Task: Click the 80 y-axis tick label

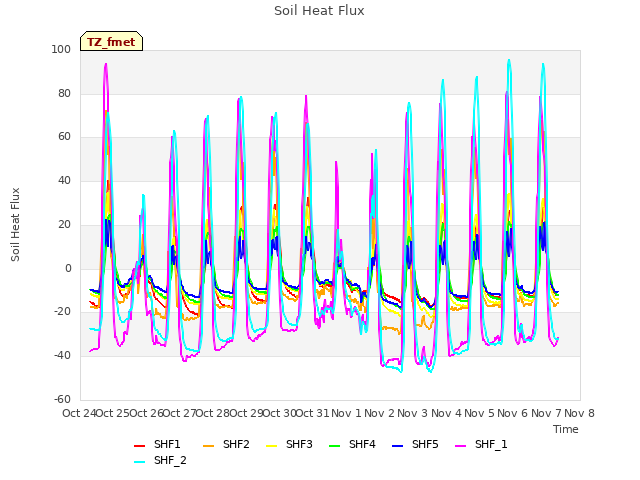Action: pos(64,93)
